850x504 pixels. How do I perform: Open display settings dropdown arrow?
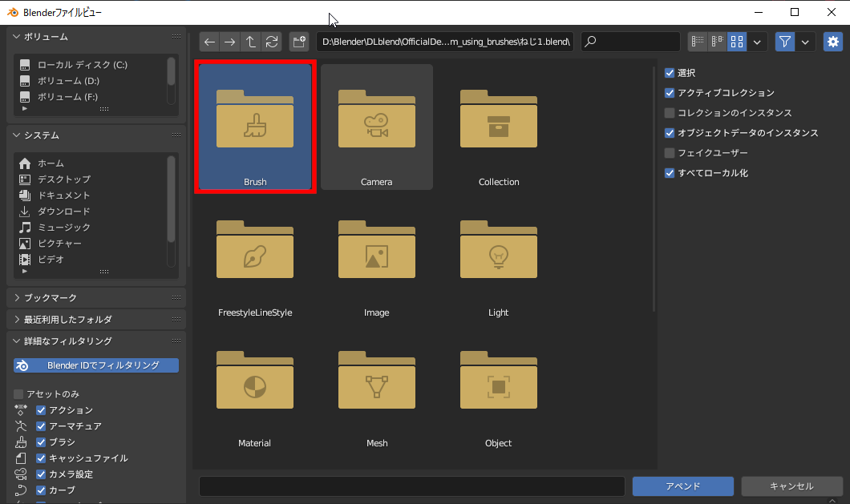click(x=757, y=42)
